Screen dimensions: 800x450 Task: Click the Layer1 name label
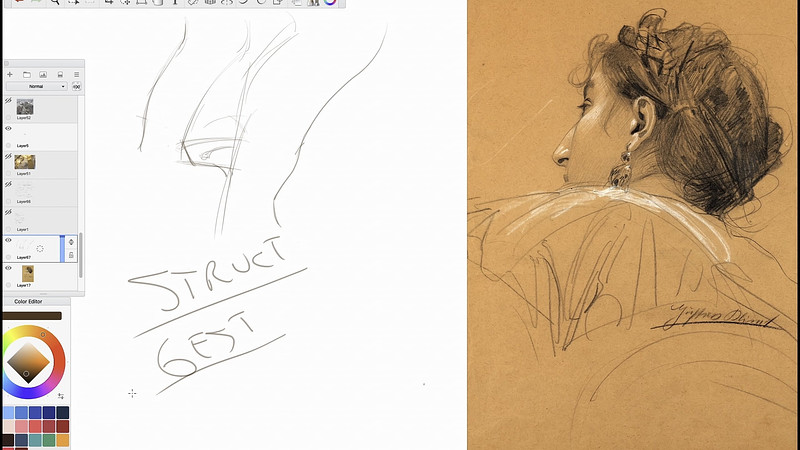coord(22,230)
